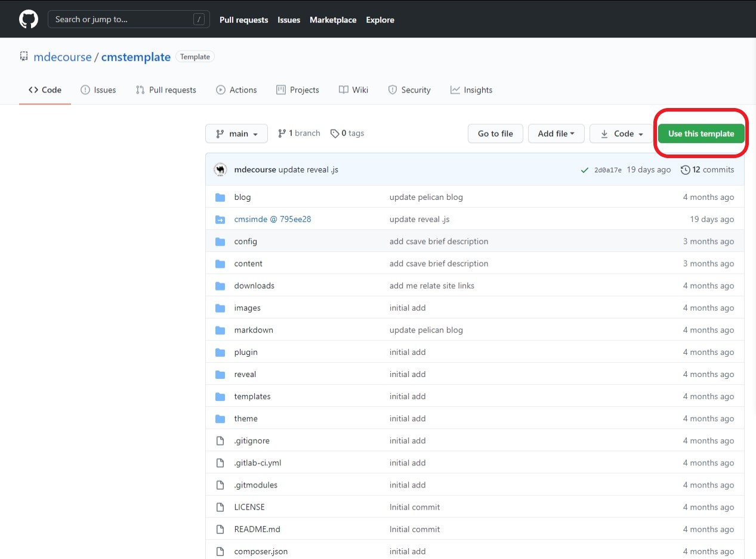Open the 'update reveal .js' commit message in header
This screenshot has height=559, width=756.
point(308,169)
